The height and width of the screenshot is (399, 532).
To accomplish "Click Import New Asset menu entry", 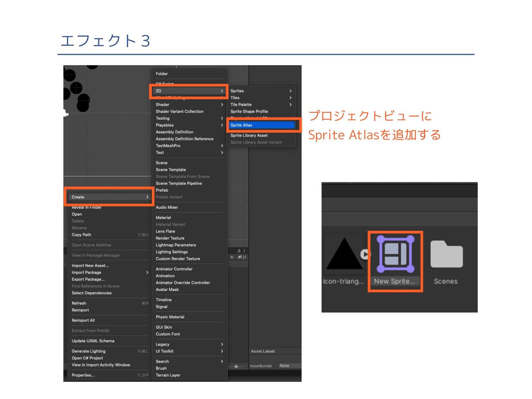I will [90, 265].
